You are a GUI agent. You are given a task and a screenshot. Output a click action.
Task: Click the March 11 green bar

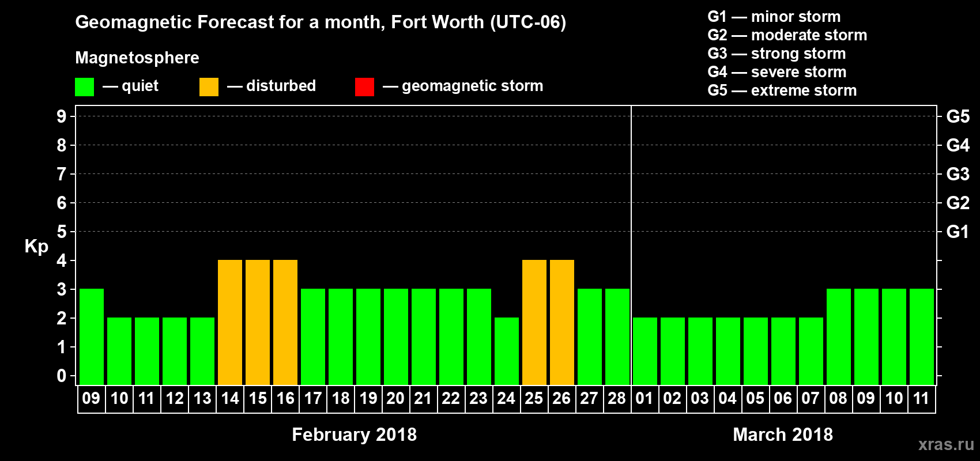pos(922,337)
